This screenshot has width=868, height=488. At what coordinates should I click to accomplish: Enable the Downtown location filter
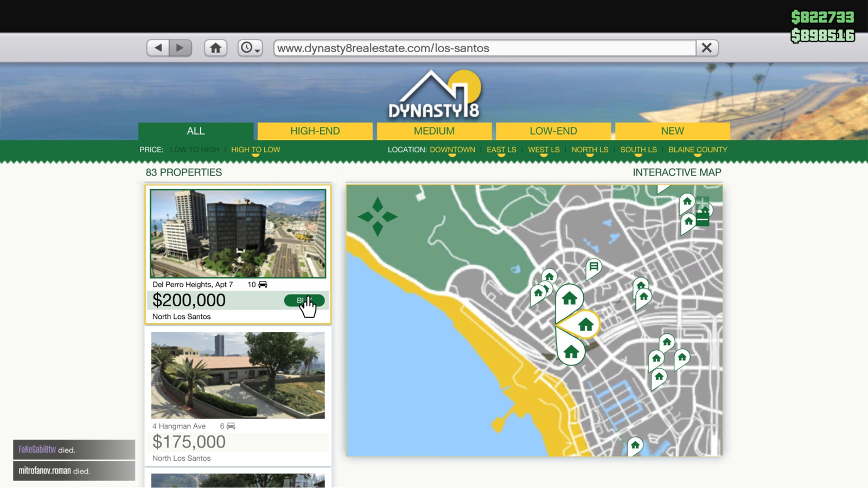(x=452, y=150)
